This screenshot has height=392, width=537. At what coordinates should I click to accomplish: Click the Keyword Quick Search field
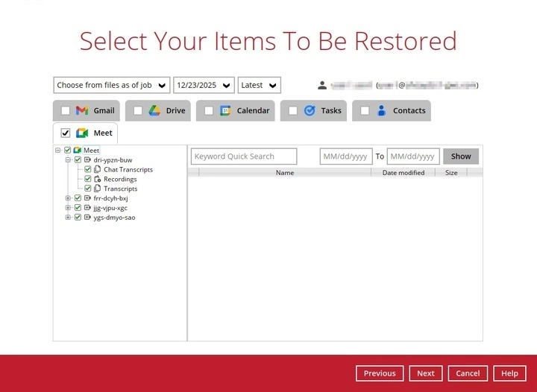(x=244, y=157)
